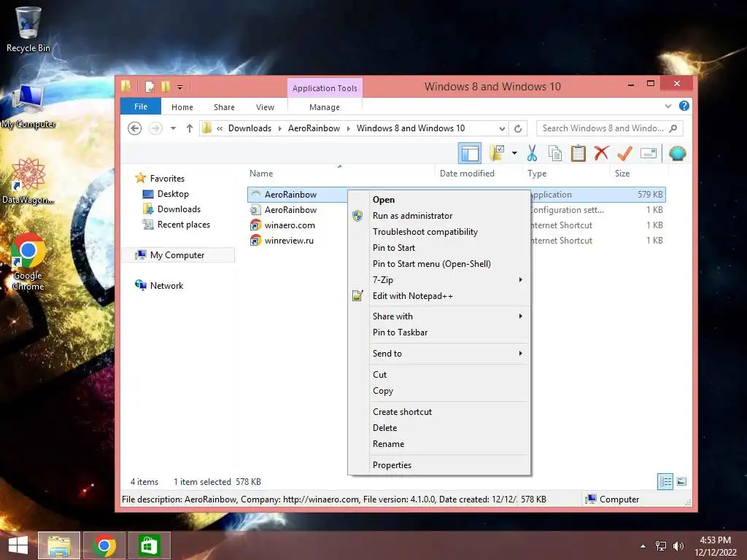Switch to Details view button
747x560 pixels.
665,481
